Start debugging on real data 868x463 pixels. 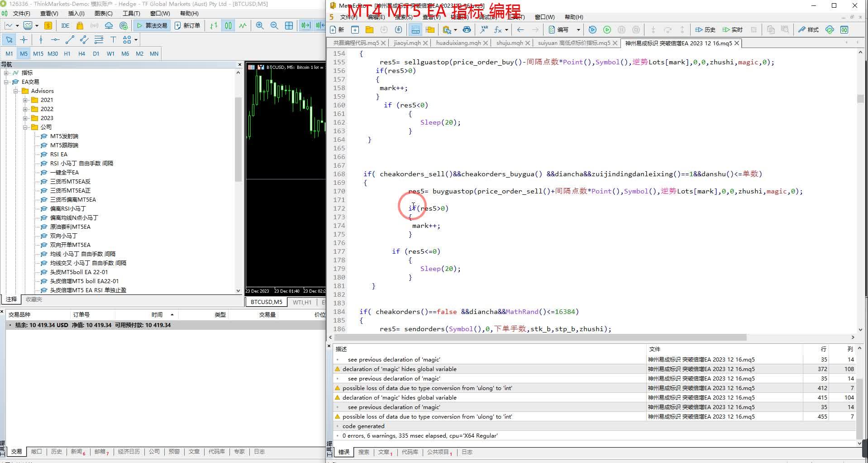coord(607,30)
